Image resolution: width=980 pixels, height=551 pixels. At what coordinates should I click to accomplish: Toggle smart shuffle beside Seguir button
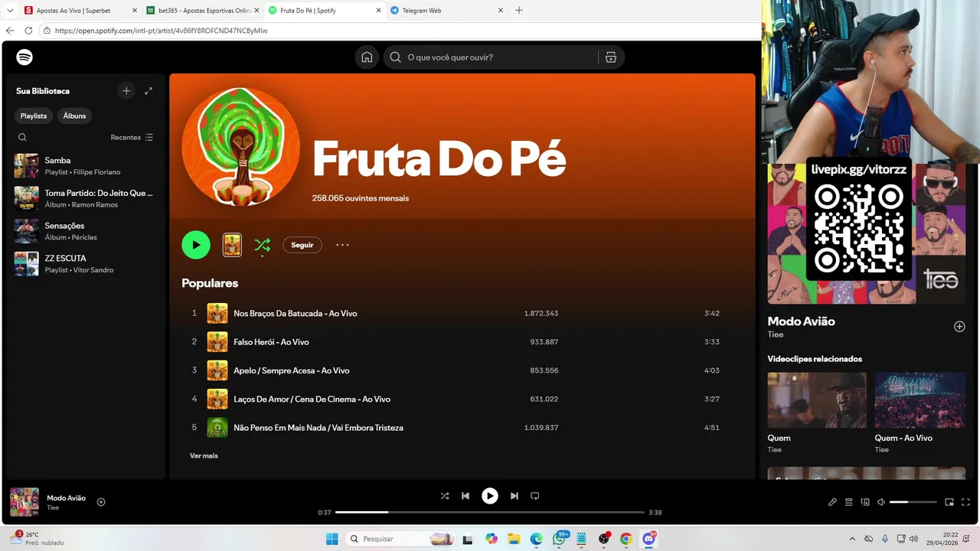click(x=263, y=245)
